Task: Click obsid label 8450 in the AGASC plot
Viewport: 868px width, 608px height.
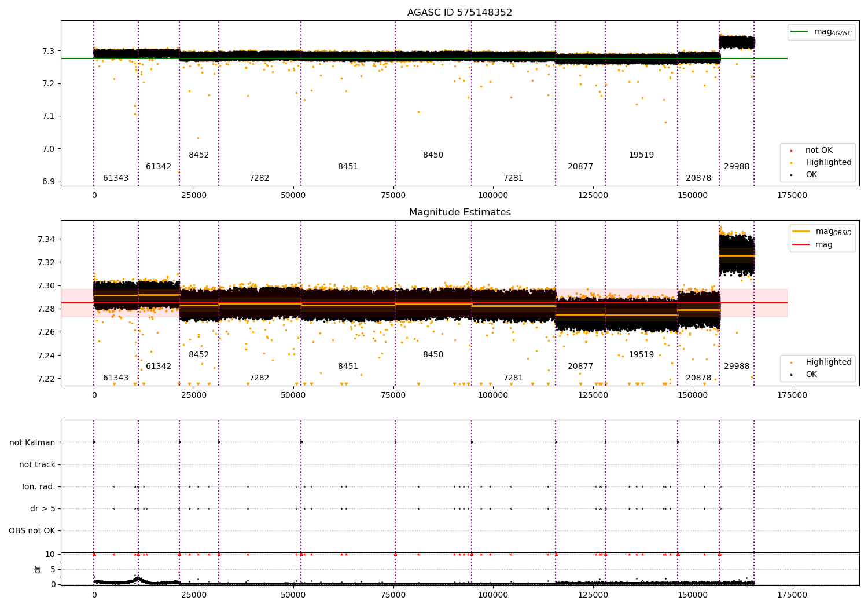Action: point(433,155)
